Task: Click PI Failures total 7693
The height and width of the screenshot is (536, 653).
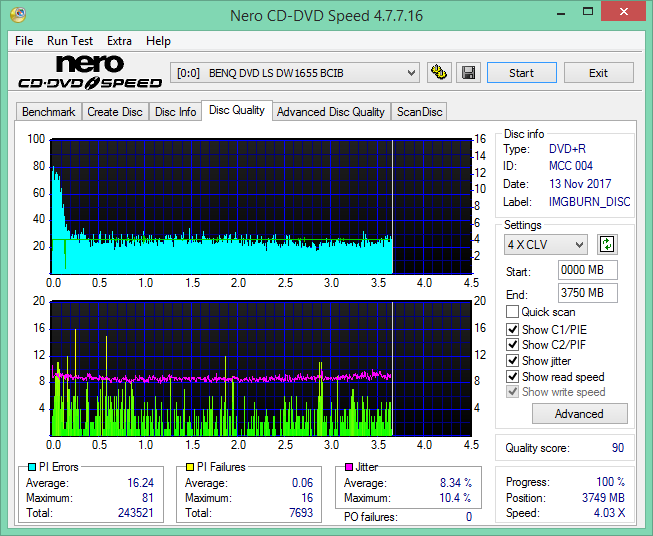Action: point(301,513)
